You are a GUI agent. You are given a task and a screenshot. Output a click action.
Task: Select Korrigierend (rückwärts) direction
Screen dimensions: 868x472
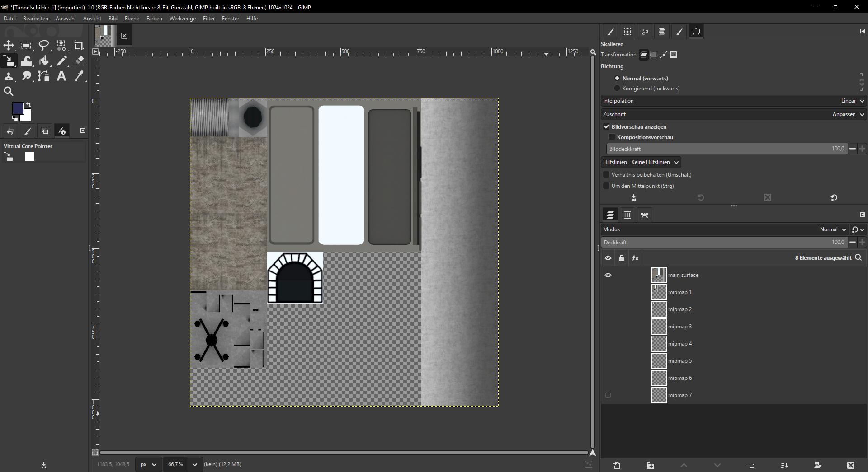tap(617, 89)
